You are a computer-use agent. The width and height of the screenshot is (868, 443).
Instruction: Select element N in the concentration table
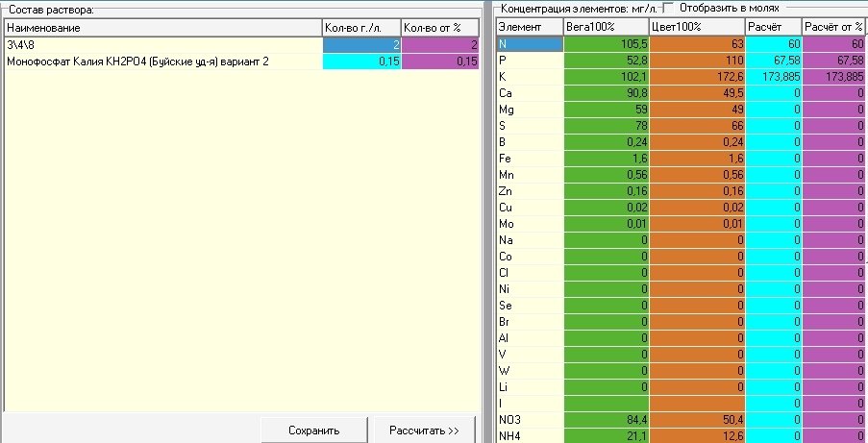pyautogui.click(x=530, y=44)
